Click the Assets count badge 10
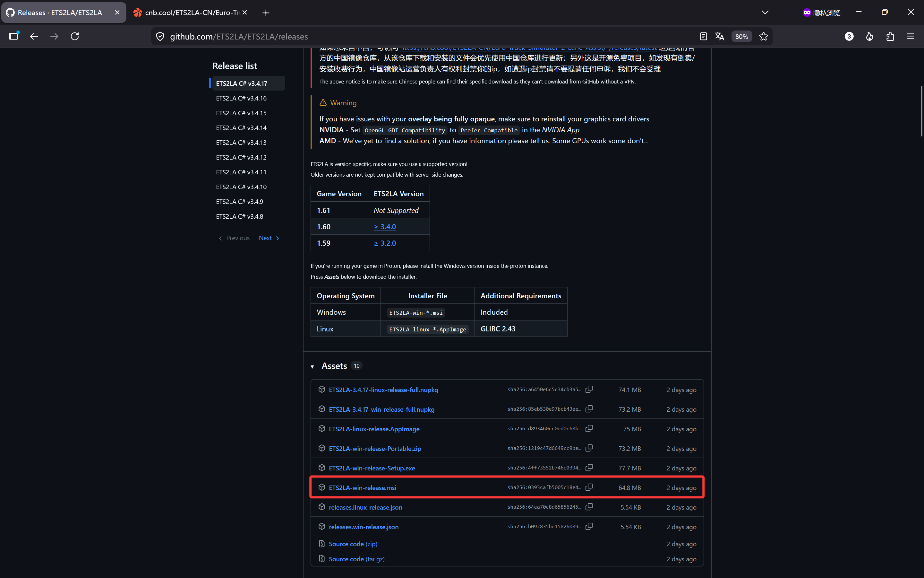The height and width of the screenshot is (578, 924). 357,366
